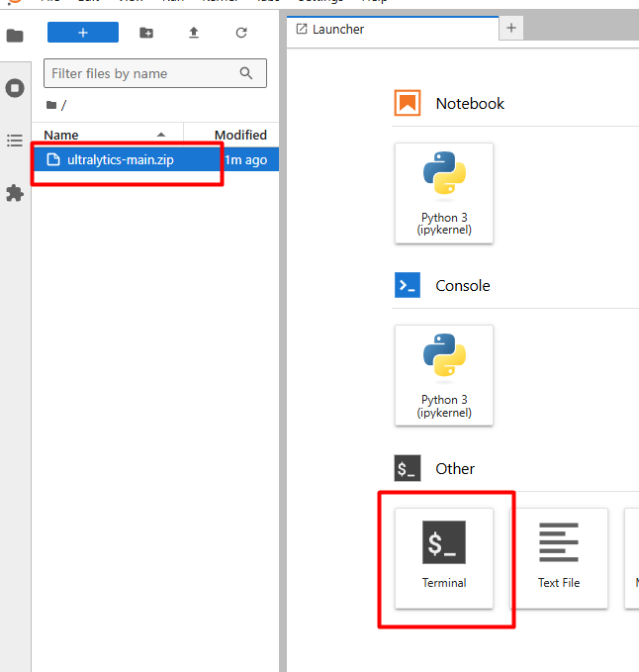Click the search magnifier in filter box

pos(246,73)
